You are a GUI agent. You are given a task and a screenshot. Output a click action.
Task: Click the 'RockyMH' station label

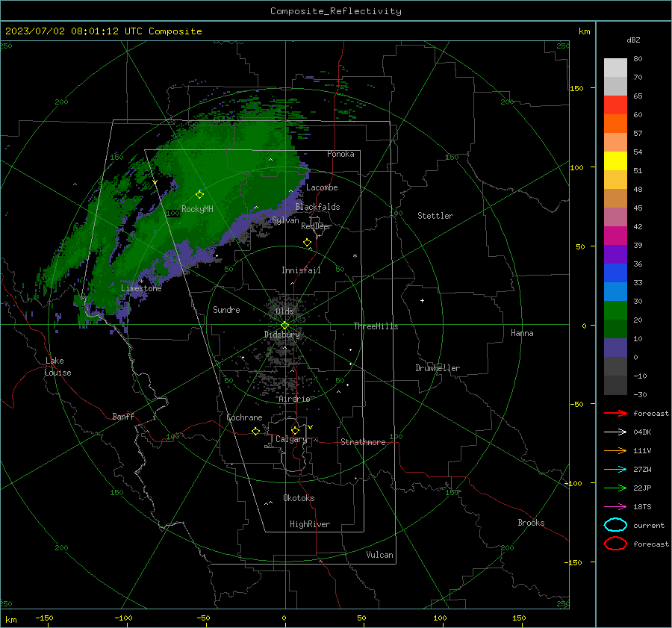coord(197,209)
